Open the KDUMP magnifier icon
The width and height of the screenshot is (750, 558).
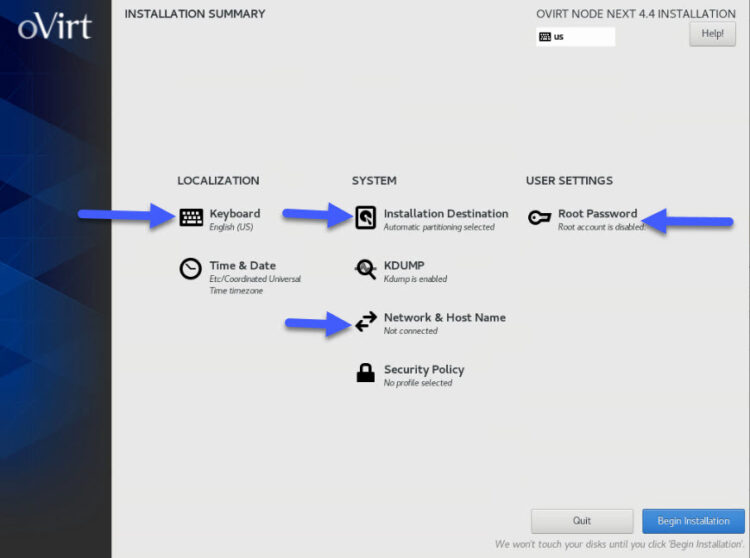tap(365, 270)
